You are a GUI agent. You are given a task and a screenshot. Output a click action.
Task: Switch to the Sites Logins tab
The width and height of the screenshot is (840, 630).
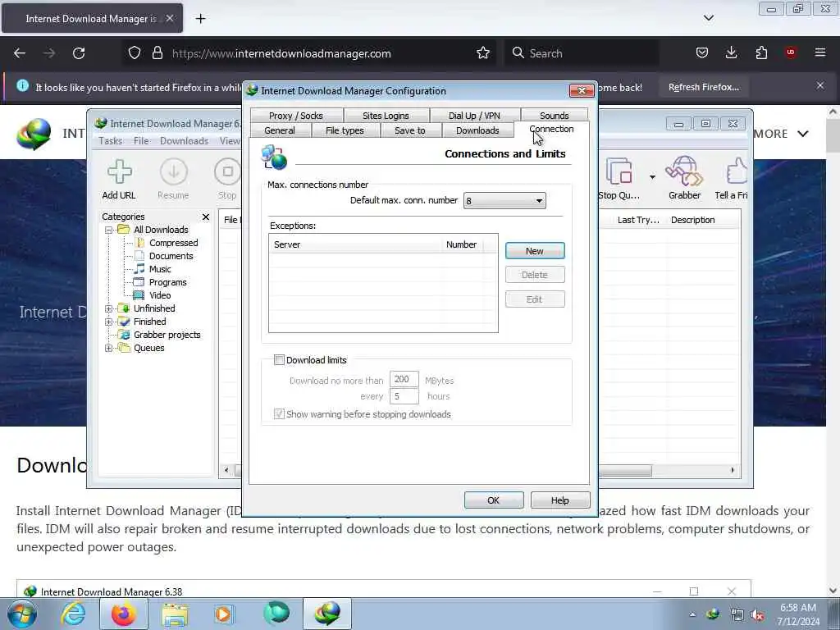pos(386,116)
